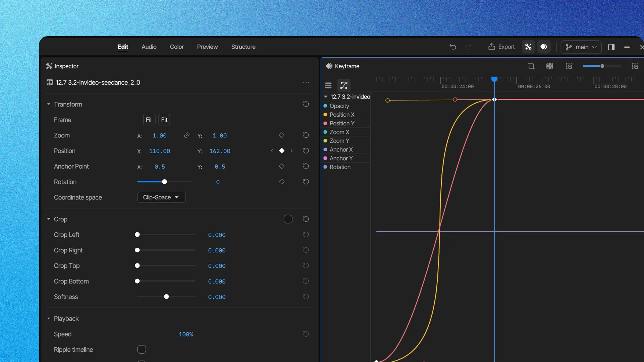Reset the Crop Left value
This screenshot has height=362, width=644.
[306, 235]
